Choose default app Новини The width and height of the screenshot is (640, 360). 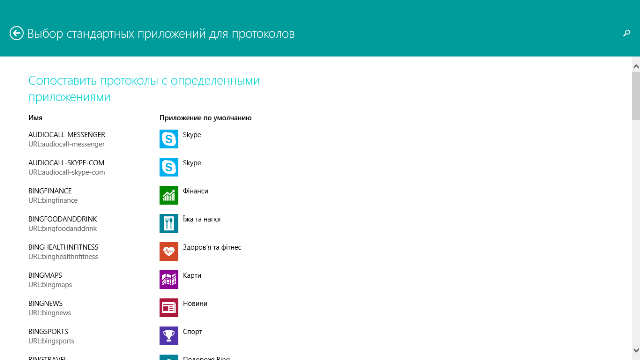[195, 303]
